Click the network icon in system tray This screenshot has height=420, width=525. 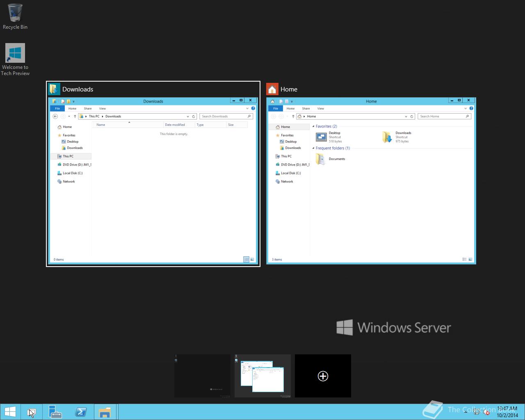477,412
